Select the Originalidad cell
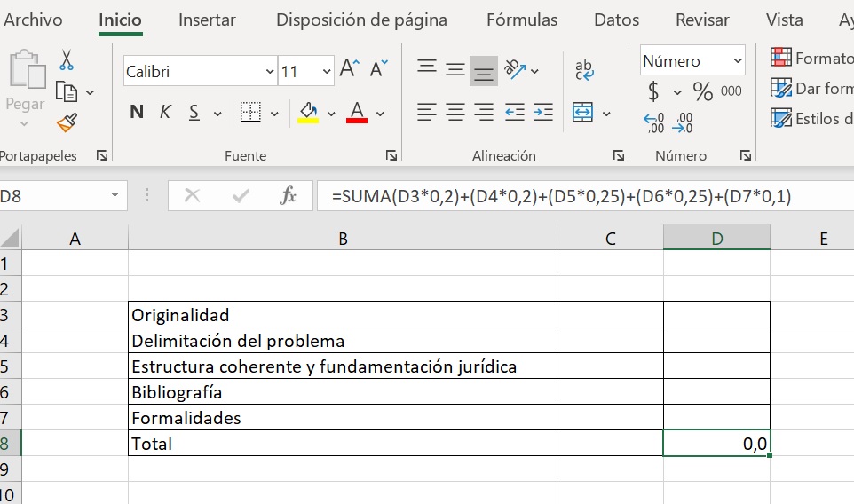The image size is (854, 504). (x=343, y=315)
